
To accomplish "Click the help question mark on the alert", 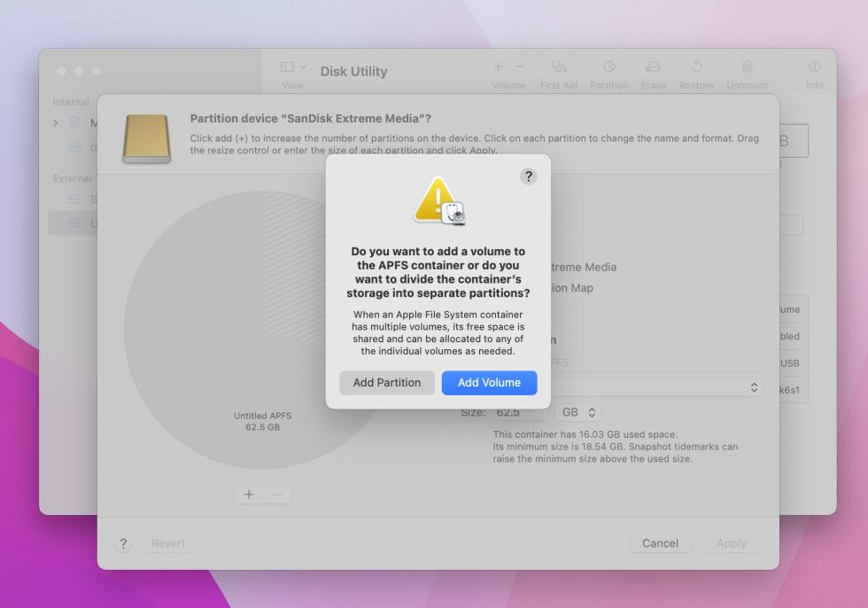I will 529,175.
